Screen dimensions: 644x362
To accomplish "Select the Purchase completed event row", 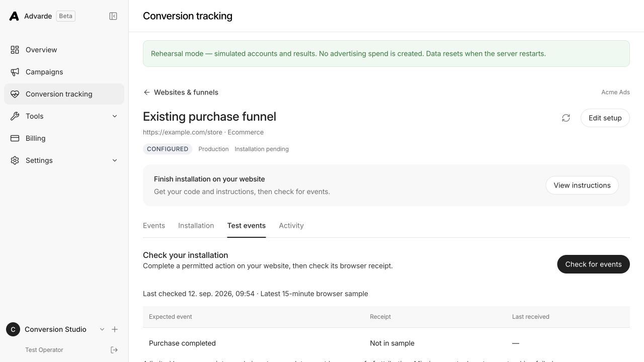I will (x=386, y=343).
